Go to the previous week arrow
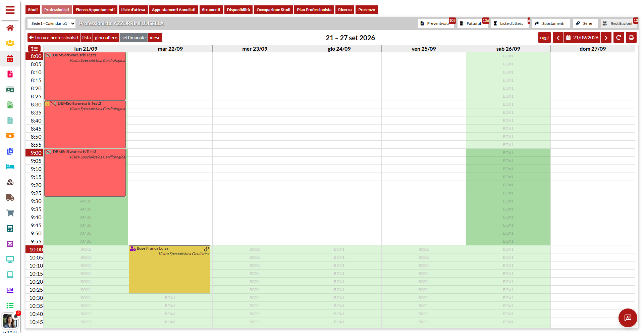 point(558,38)
